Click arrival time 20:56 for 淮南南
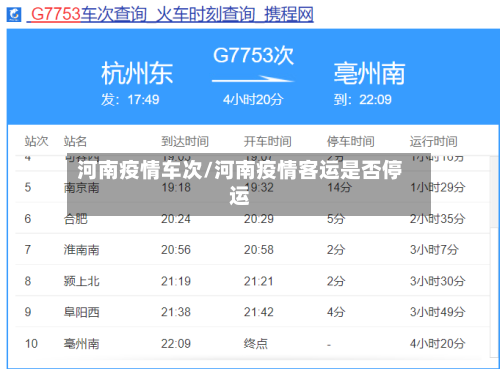The width and height of the screenshot is (500, 369). [176, 250]
